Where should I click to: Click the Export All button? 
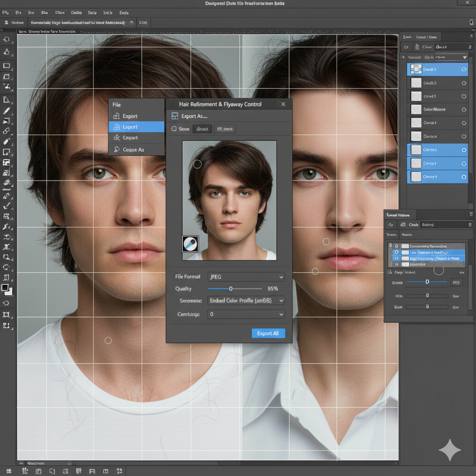(268, 333)
